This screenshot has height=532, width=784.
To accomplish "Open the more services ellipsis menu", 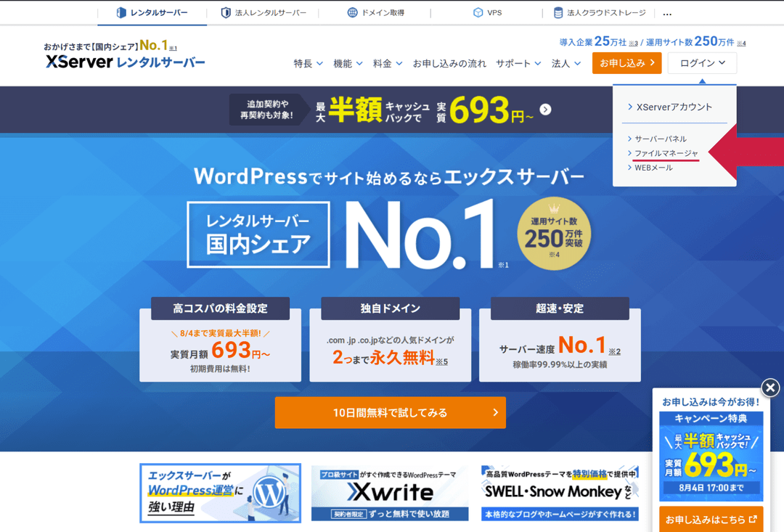I will pos(667,14).
